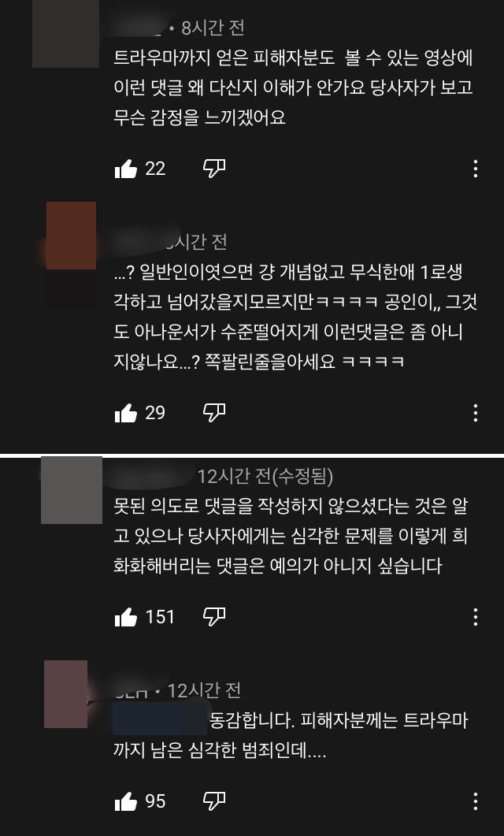The image size is (504, 836).
Task: Open options menu for 22-likes comment
Action: (475, 169)
